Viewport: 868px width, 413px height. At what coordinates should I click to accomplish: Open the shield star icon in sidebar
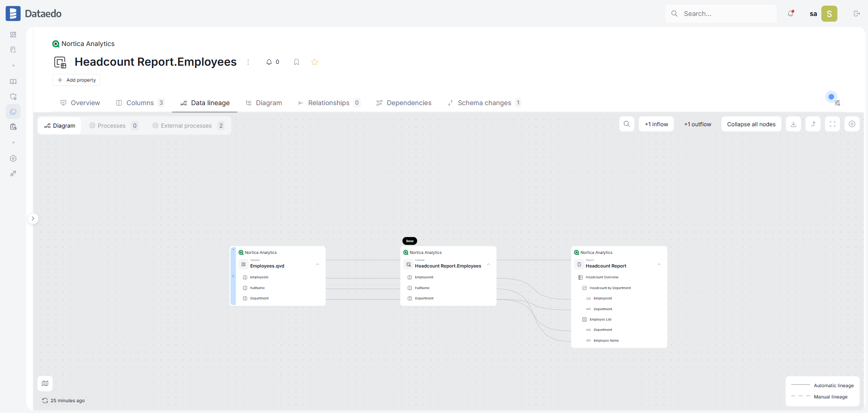tap(13, 97)
